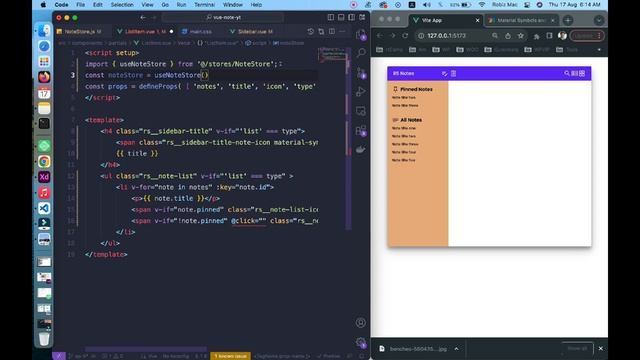Click the editor minimap
The width and height of the screenshot is (640, 360).
(x=332, y=55)
